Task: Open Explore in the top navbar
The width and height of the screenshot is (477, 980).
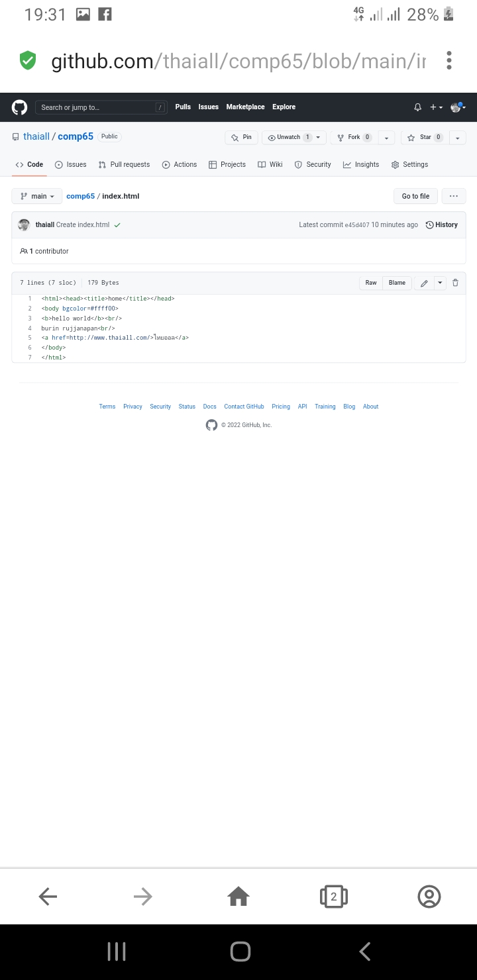Action: [284, 107]
